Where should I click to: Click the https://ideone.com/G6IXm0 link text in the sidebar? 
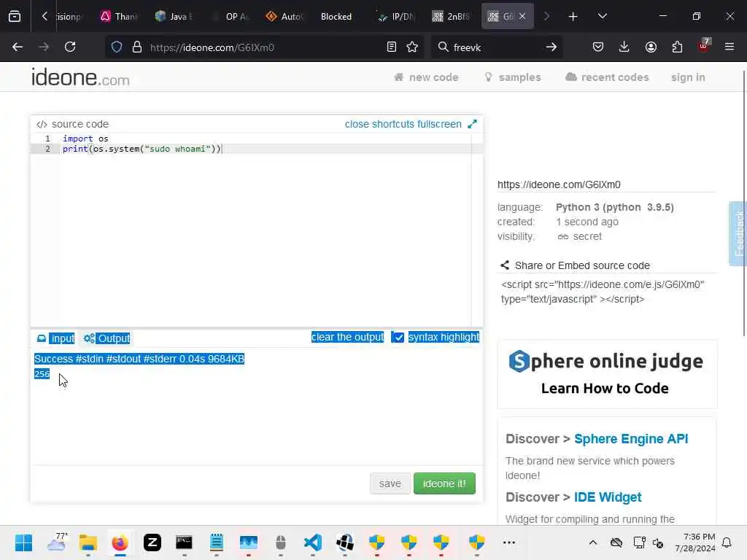point(559,184)
